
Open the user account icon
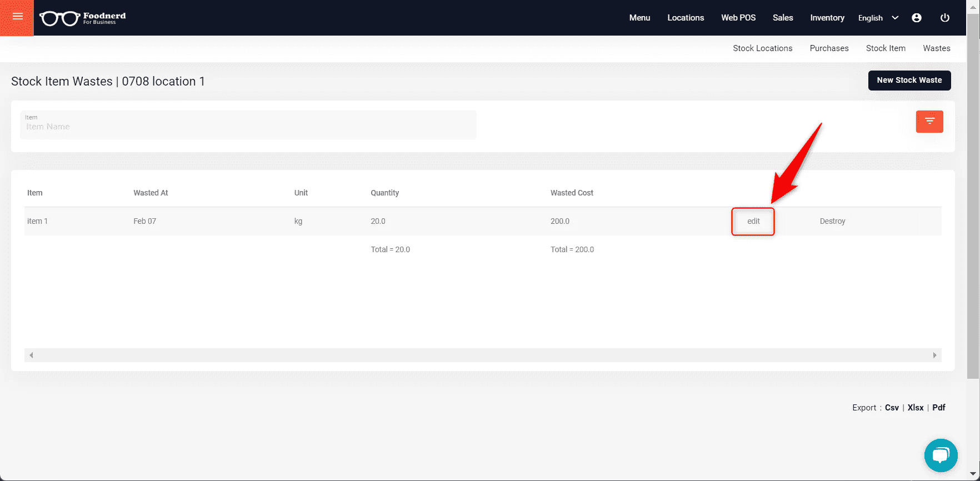(x=917, y=18)
